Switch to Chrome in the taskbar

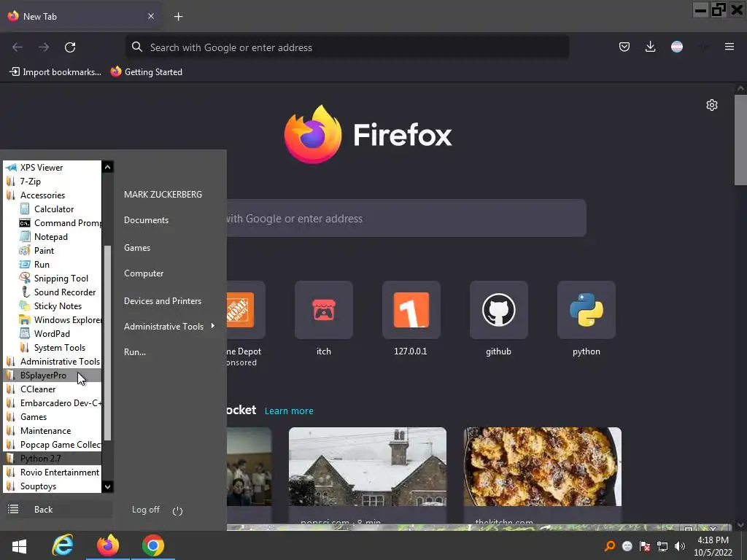coord(153,545)
